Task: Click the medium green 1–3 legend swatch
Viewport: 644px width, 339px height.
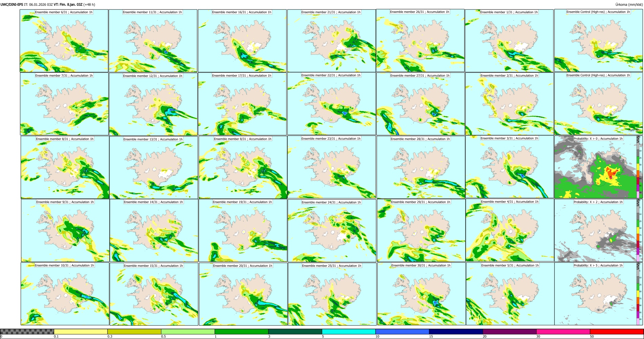Action: point(241,332)
